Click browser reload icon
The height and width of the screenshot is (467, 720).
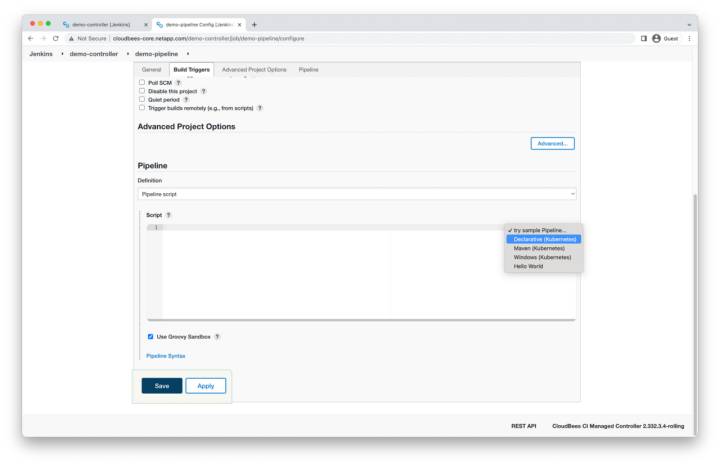pos(55,38)
